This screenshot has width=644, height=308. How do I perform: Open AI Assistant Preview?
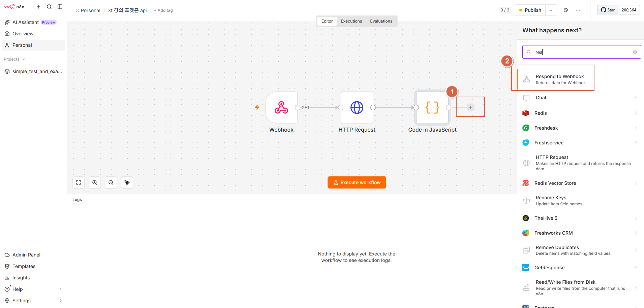tap(33, 22)
